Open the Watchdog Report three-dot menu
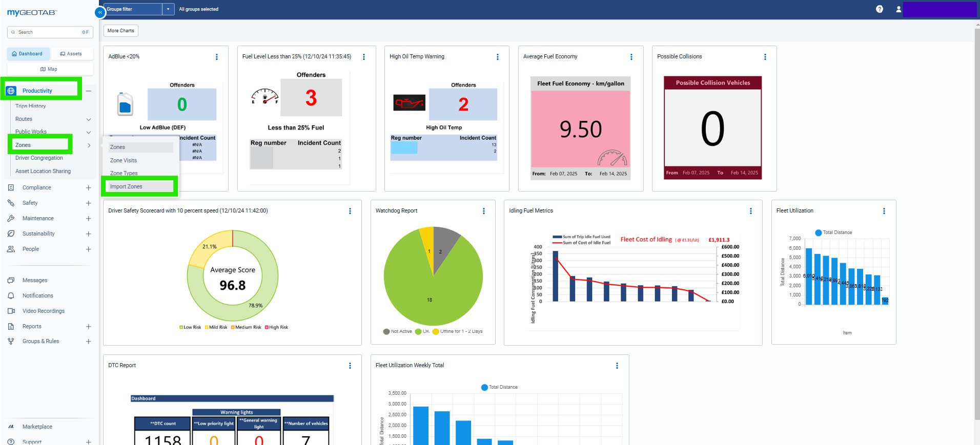980x445 pixels. [484, 211]
